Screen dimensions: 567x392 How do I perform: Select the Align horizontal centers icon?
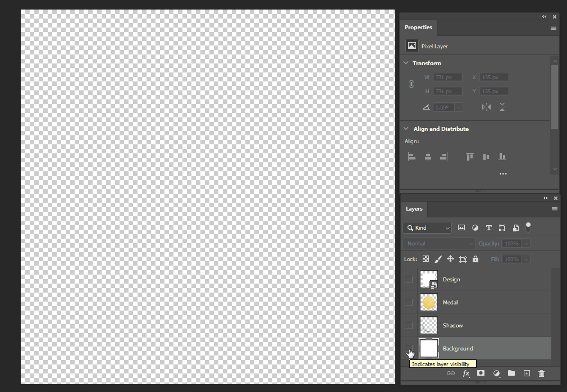click(428, 156)
